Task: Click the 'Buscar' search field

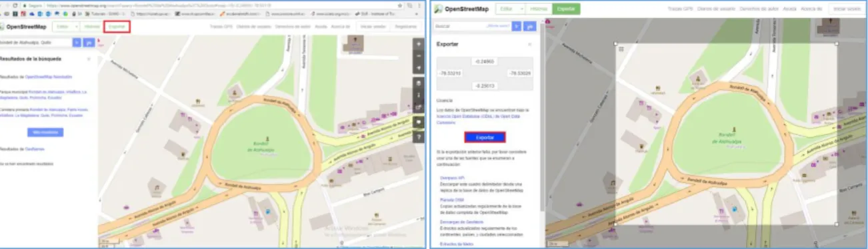Action: coord(473,26)
